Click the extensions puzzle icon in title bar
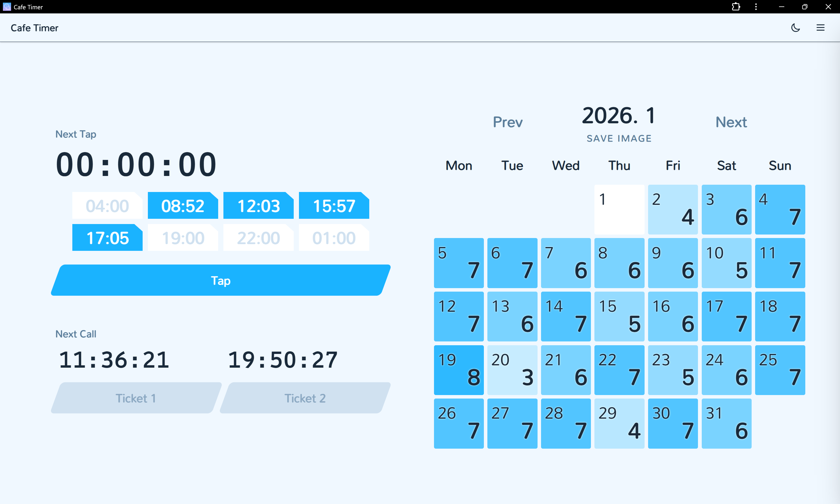Viewport: 840px width, 504px height. coord(736,7)
